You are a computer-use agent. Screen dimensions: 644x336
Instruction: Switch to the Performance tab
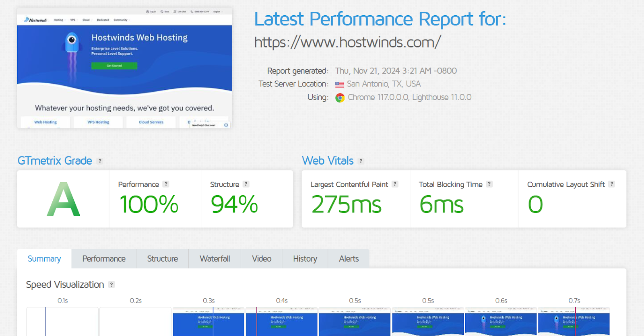tap(104, 259)
